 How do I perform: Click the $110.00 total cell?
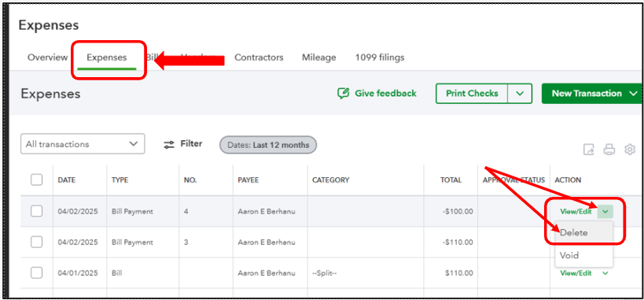460,273
